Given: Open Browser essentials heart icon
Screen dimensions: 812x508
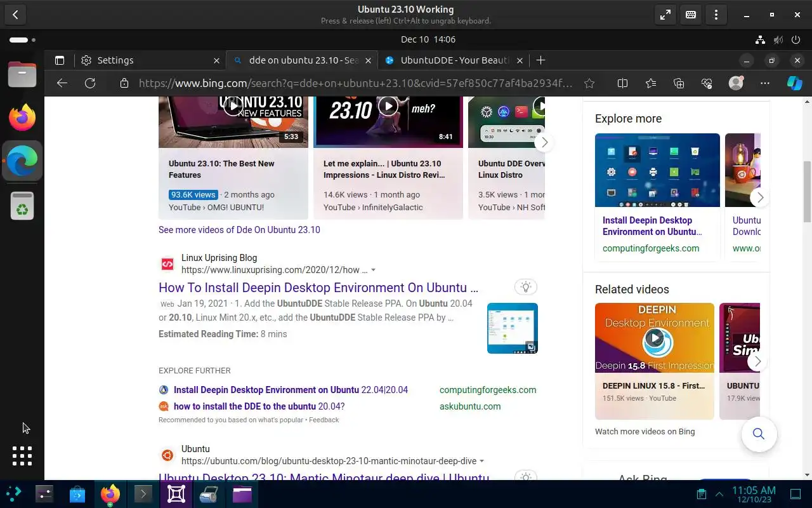Looking at the screenshot, I should [x=707, y=83].
